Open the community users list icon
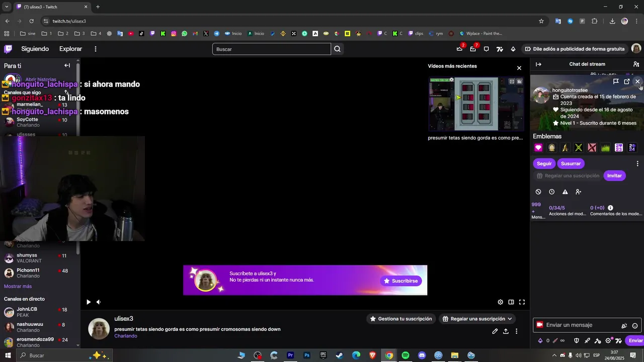644x362 pixels. pyautogui.click(x=636, y=64)
